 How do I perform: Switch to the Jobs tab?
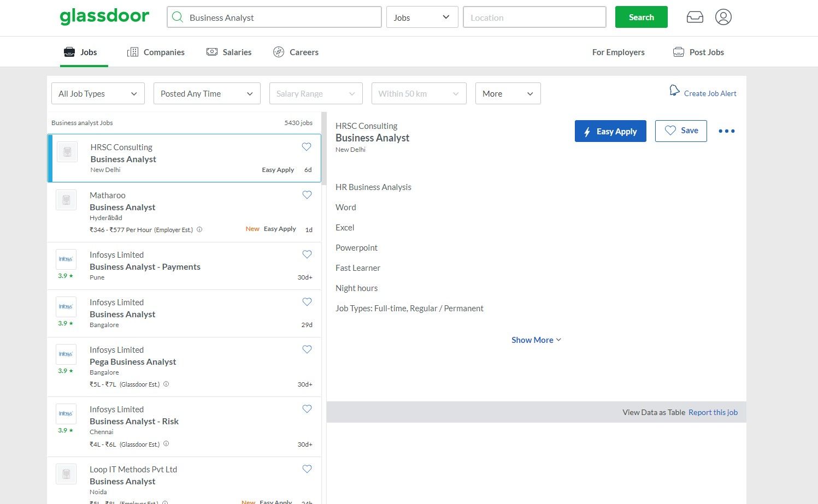(x=81, y=52)
